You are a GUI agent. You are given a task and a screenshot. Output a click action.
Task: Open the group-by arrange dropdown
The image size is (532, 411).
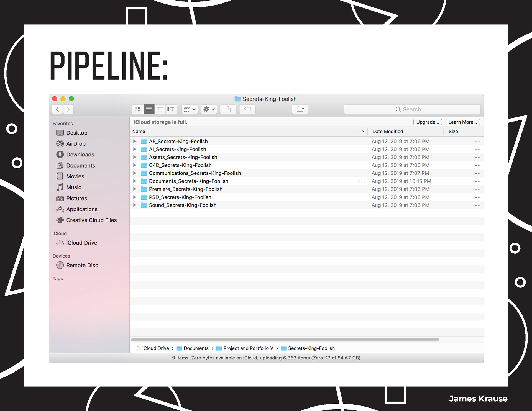coord(190,109)
